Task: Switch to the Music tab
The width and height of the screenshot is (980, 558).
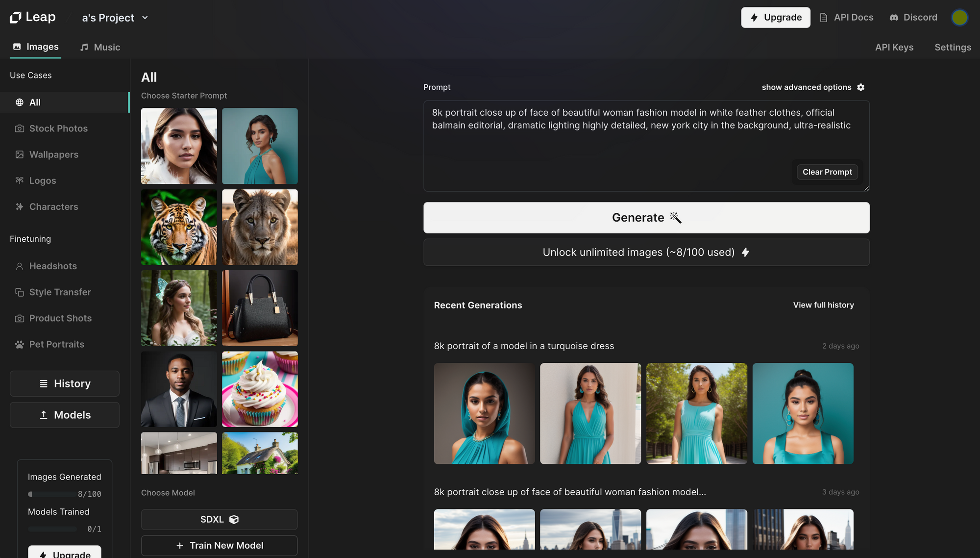Action: pos(100,47)
